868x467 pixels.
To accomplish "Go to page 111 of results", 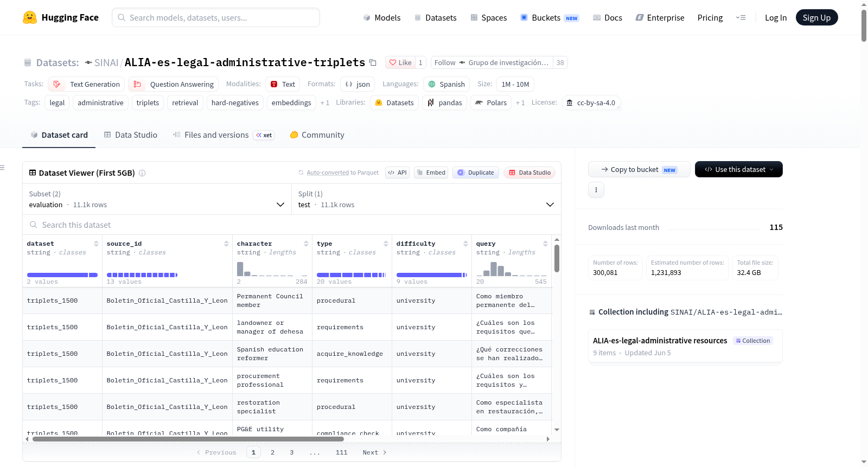I will coord(342,452).
